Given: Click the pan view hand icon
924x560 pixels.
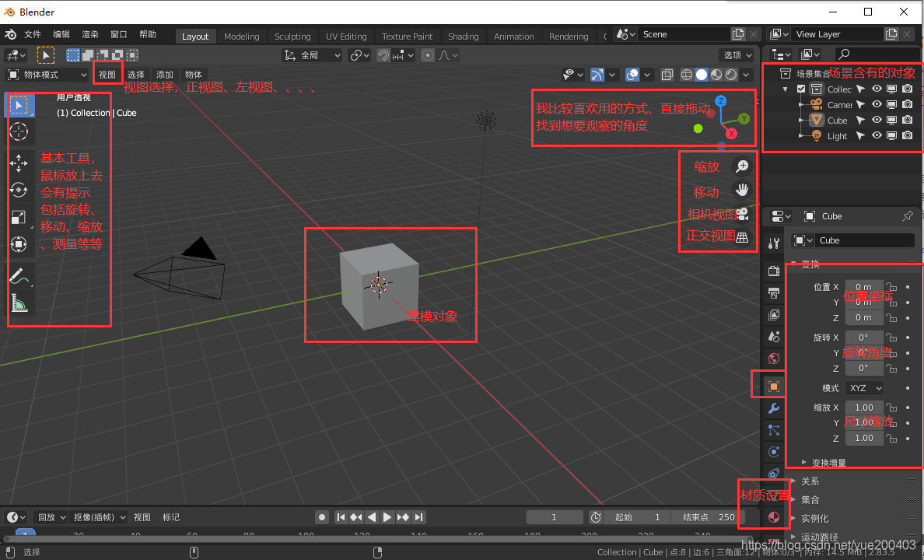Looking at the screenshot, I should (742, 190).
